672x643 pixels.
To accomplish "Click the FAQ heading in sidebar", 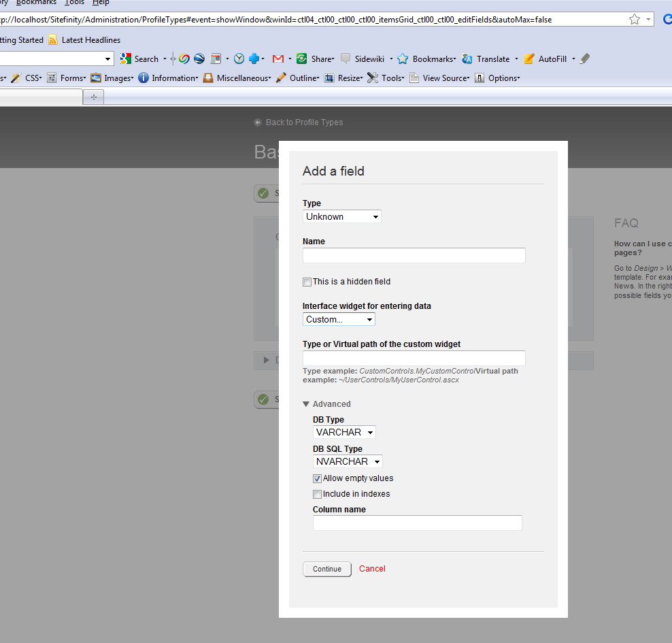I will [x=626, y=223].
